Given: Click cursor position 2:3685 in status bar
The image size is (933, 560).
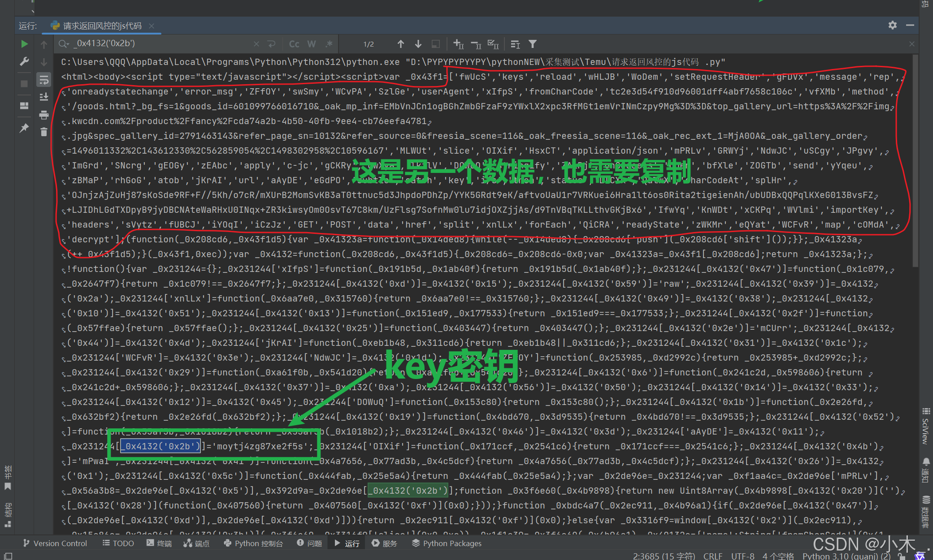Looking at the screenshot, I should pyautogui.click(x=664, y=556).
